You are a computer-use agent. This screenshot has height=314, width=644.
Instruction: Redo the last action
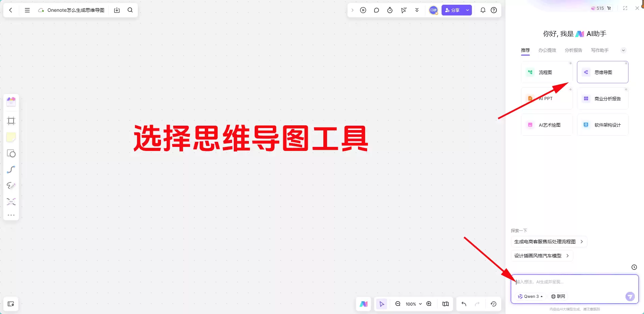[477, 304]
